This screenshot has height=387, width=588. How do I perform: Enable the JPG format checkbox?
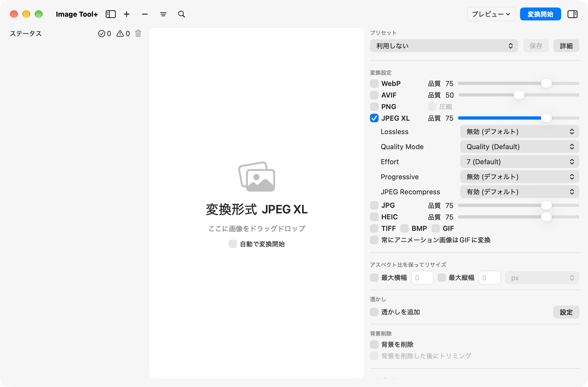click(374, 205)
